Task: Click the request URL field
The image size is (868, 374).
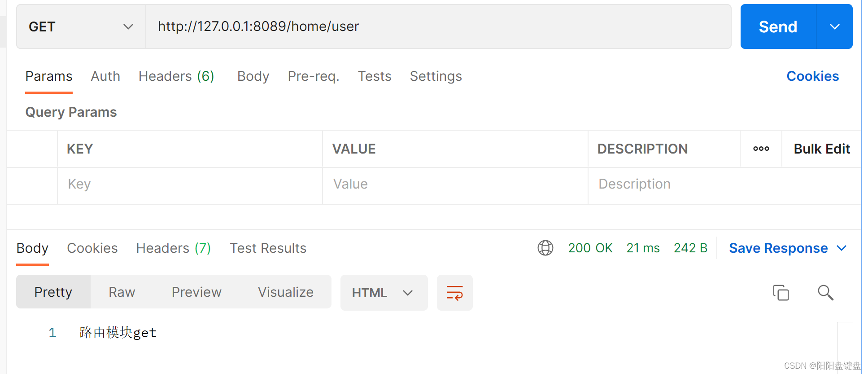Action: tap(438, 26)
